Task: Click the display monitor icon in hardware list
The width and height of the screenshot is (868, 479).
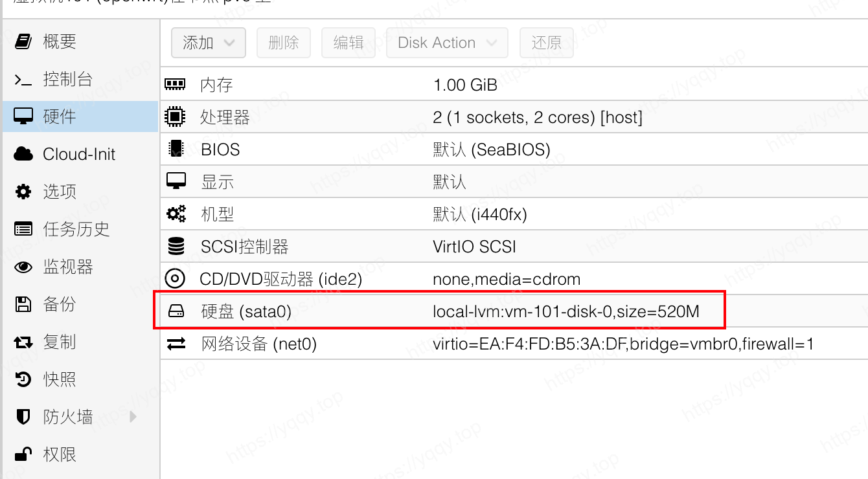Action: pyautogui.click(x=176, y=181)
